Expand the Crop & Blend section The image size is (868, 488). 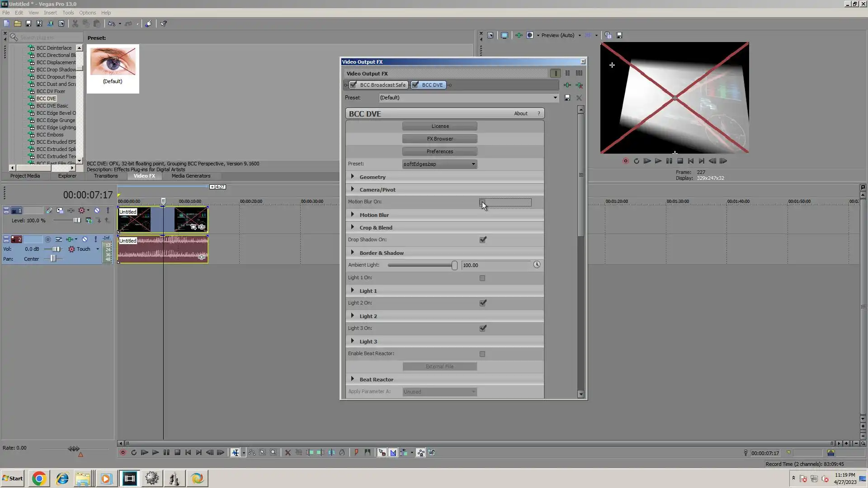(353, 227)
